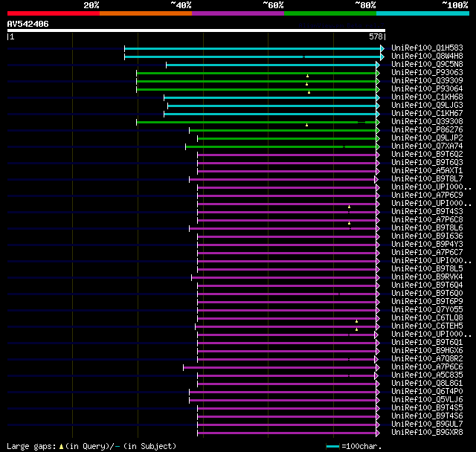476x452 pixels.
Task: Click the green ~80% identity color band
Action: tap(330, 13)
